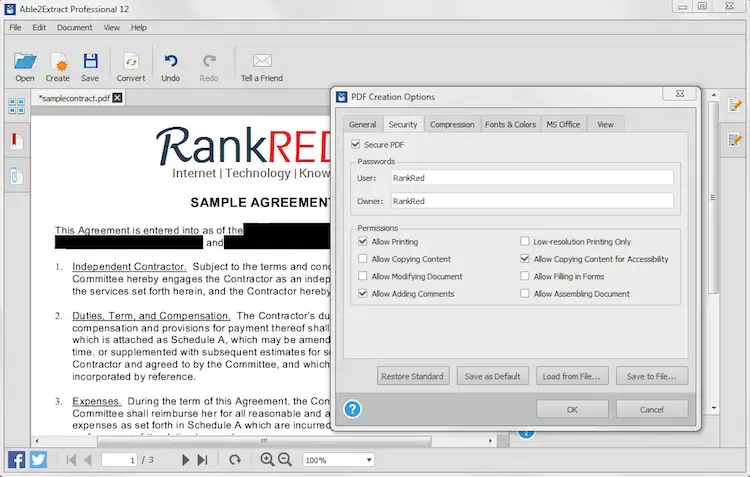Click the vertical scrollbar thumb of document
This screenshot has height=477, width=750.
(713, 197)
